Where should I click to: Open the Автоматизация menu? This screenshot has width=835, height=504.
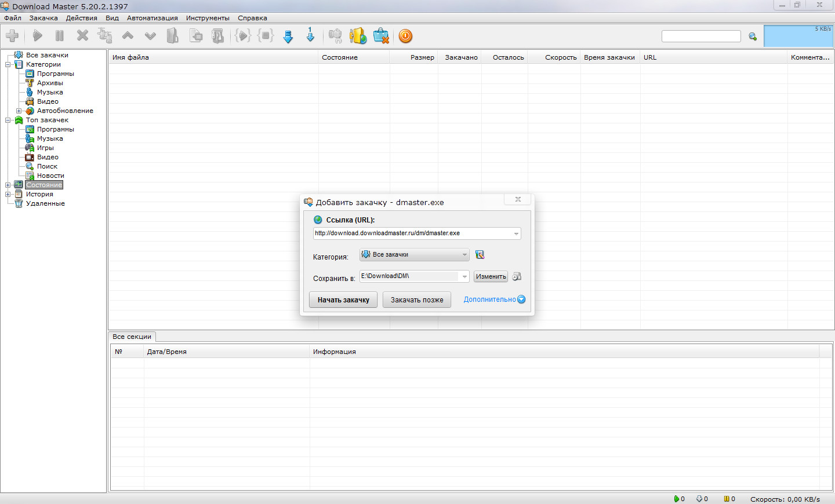(x=153, y=18)
